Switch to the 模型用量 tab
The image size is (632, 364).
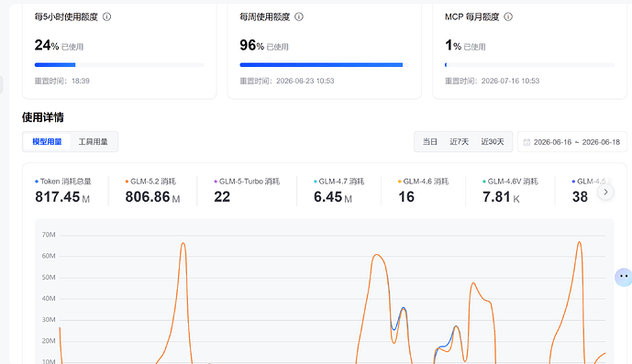tap(47, 142)
